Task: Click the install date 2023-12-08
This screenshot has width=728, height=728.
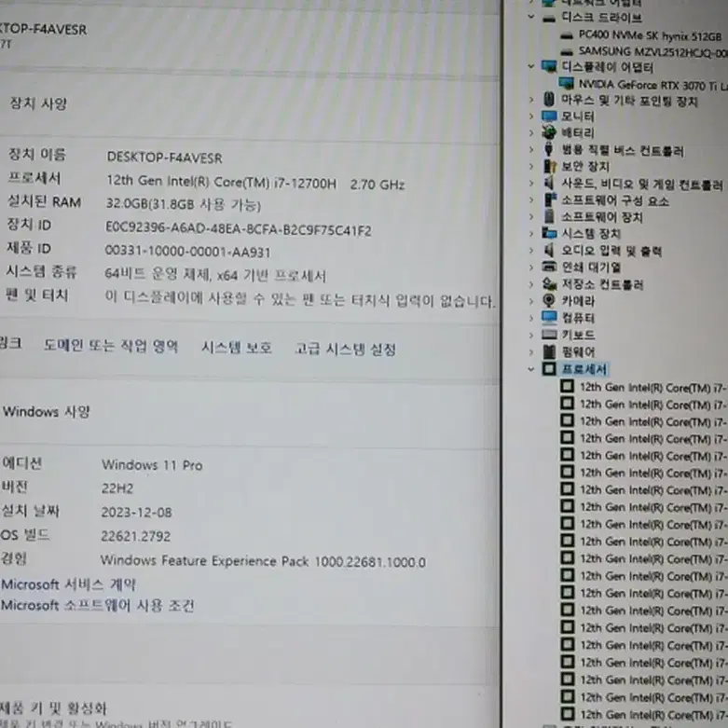Action: (136, 512)
